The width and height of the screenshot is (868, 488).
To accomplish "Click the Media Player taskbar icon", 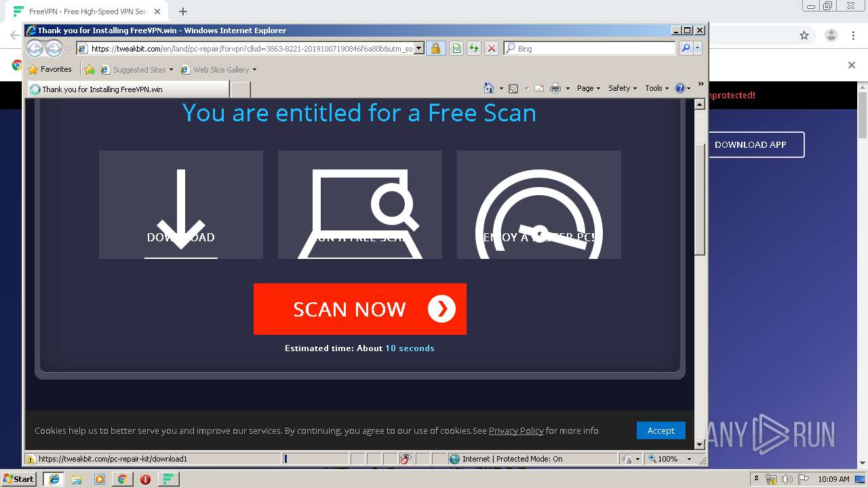I will (100, 479).
